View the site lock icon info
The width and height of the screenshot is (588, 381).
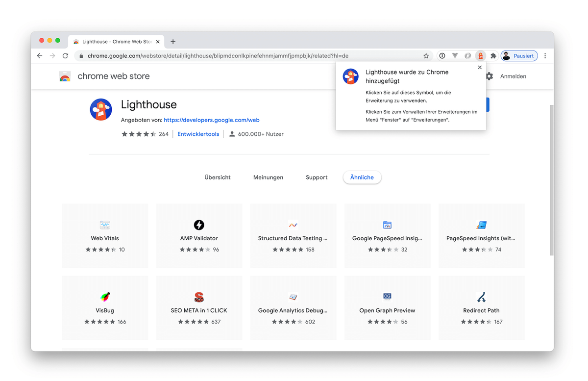81,56
